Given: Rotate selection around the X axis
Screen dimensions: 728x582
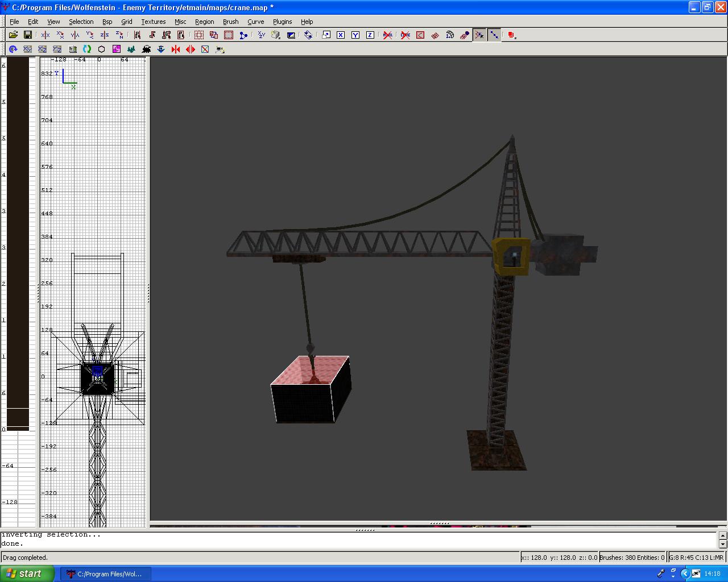Looking at the screenshot, I should [x=60, y=35].
